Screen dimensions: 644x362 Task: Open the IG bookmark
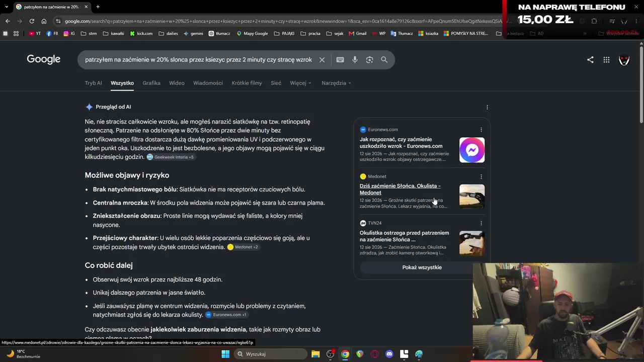(69, 34)
